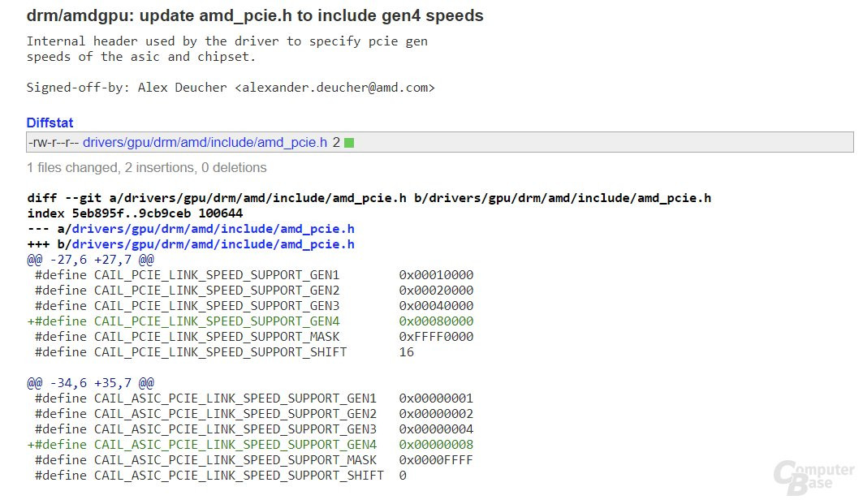Click value 0x00080000
The width and height of the screenshot is (863, 504).
[x=436, y=321]
